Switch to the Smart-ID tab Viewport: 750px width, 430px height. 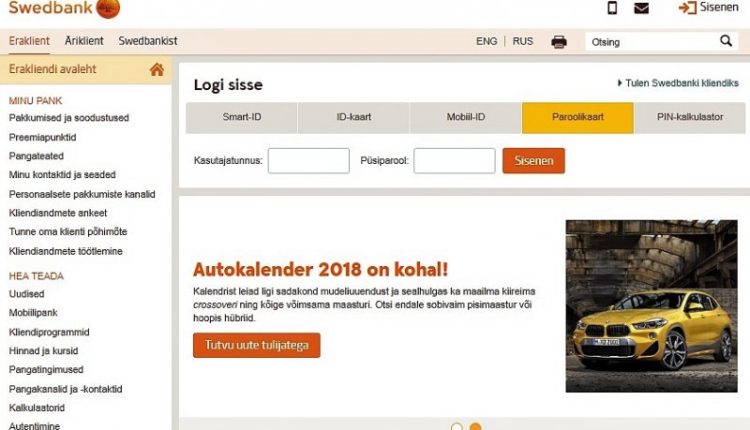[242, 117]
